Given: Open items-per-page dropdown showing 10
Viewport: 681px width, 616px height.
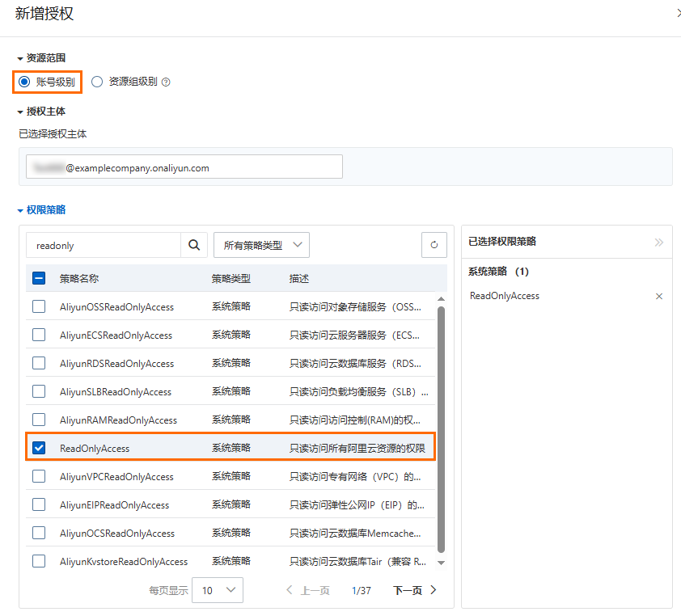Looking at the screenshot, I should [x=217, y=590].
